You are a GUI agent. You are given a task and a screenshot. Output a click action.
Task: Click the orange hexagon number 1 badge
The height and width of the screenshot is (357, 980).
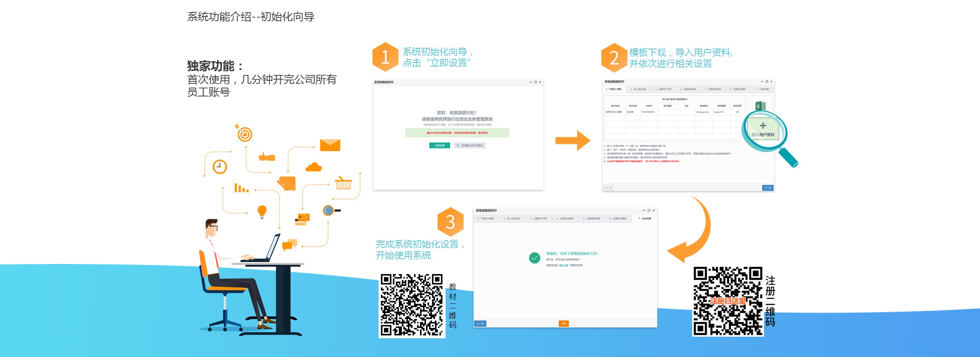[x=385, y=57]
